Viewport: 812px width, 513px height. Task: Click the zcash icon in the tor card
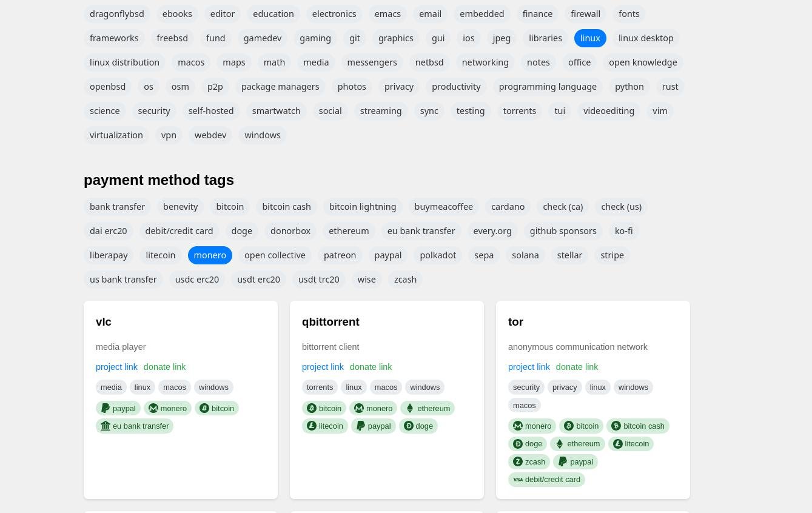coord(518,462)
